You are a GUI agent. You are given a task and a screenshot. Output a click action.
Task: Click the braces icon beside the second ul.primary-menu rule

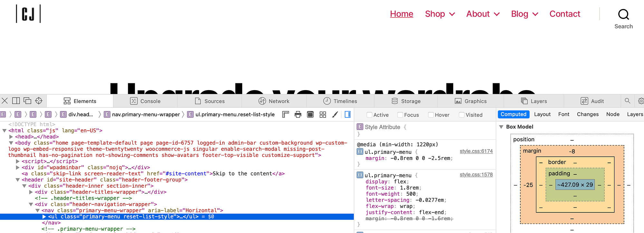click(360, 175)
